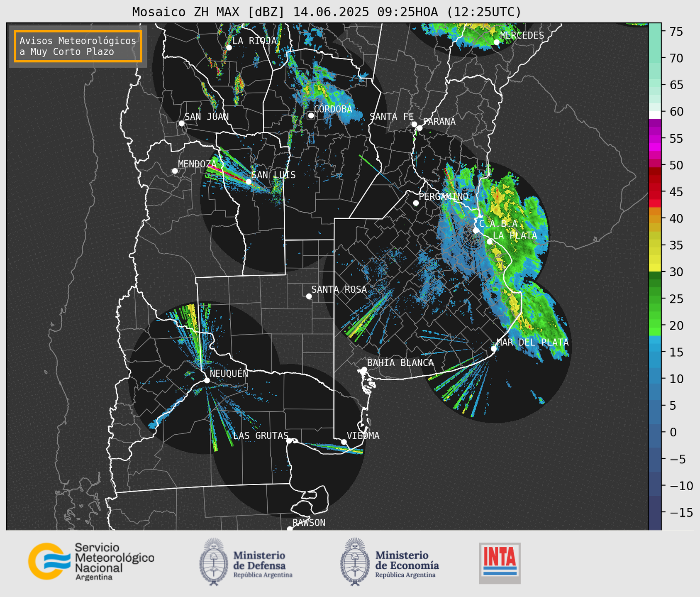The width and height of the screenshot is (700, 597).
Task: Click the Ministerio de Economía emblem
Action: coord(355,562)
